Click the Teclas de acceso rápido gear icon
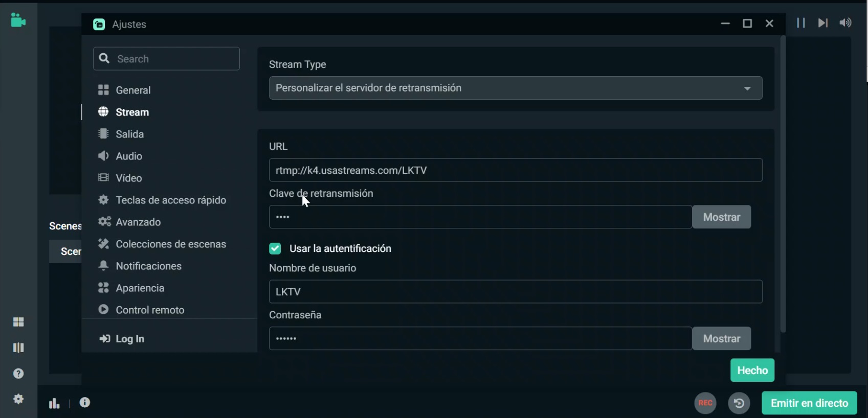The width and height of the screenshot is (868, 418). pos(103,199)
